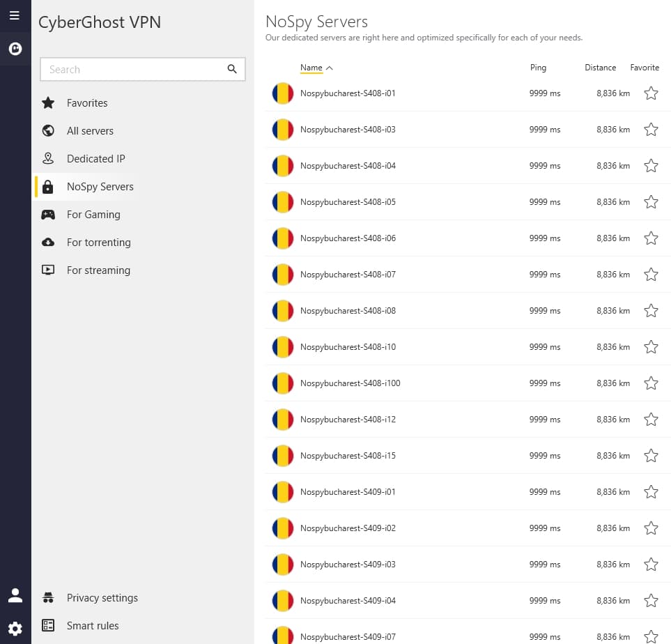Image resolution: width=671 pixels, height=644 pixels.
Task: Click the NoSpy Servers padlock icon
Action: 48,187
